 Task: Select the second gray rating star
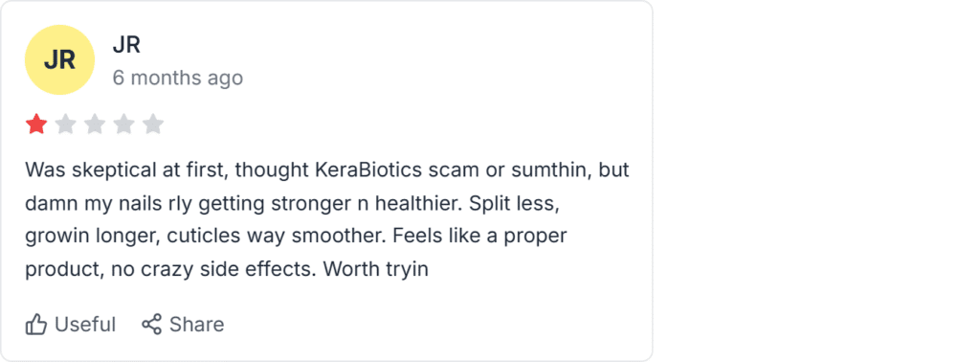[66, 124]
